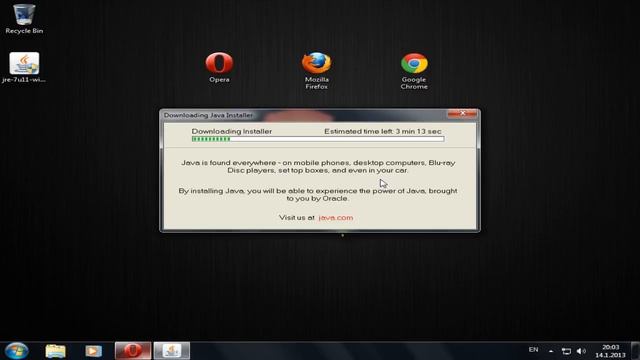Launch Windows Media Player from the taskbar
640x360 pixels.
pos(93,351)
